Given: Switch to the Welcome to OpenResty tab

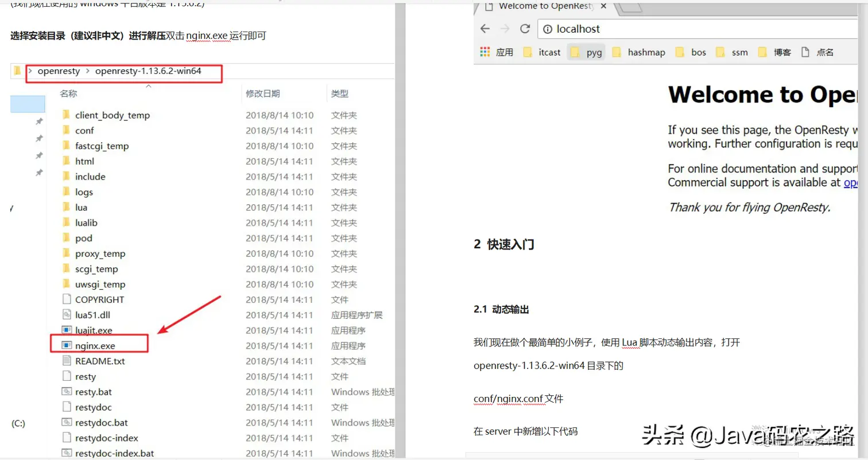Looking at the screenshot, I should click(540, 6).
